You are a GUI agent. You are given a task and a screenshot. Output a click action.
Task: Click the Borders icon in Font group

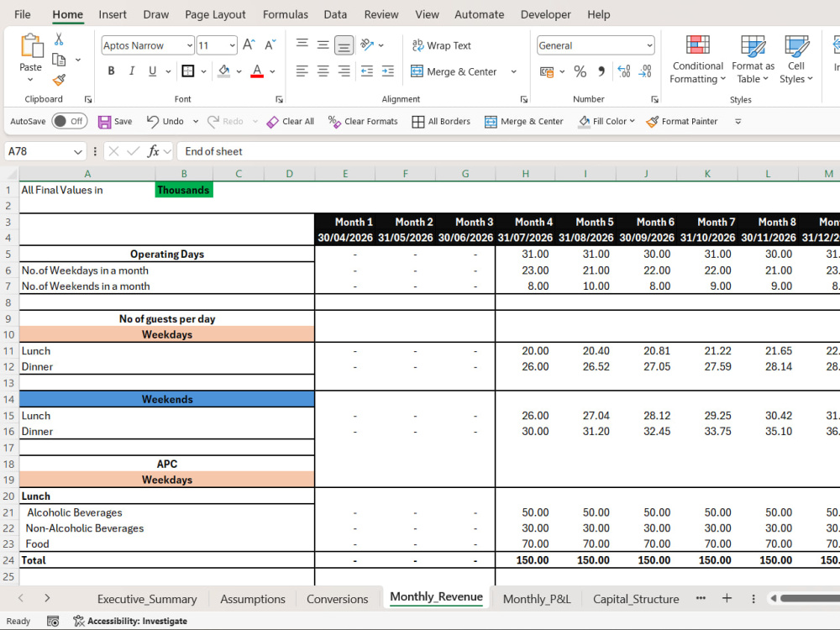click(x=188, y=71)
